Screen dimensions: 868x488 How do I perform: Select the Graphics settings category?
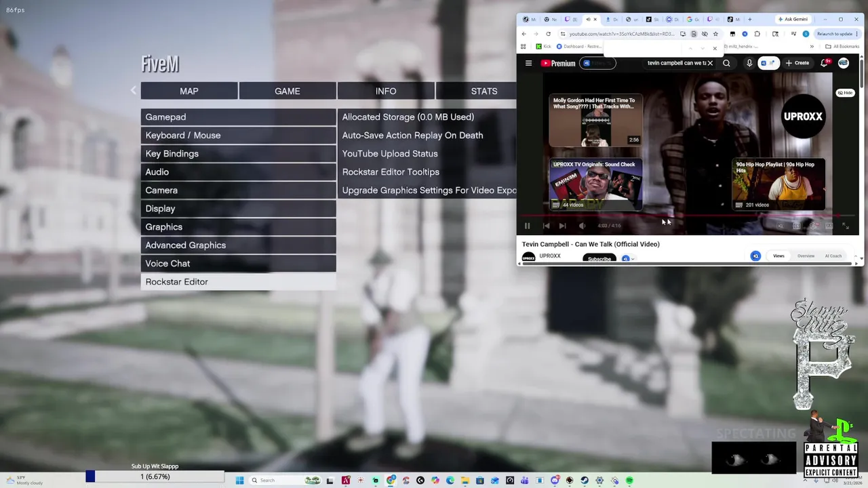point(238,227)
